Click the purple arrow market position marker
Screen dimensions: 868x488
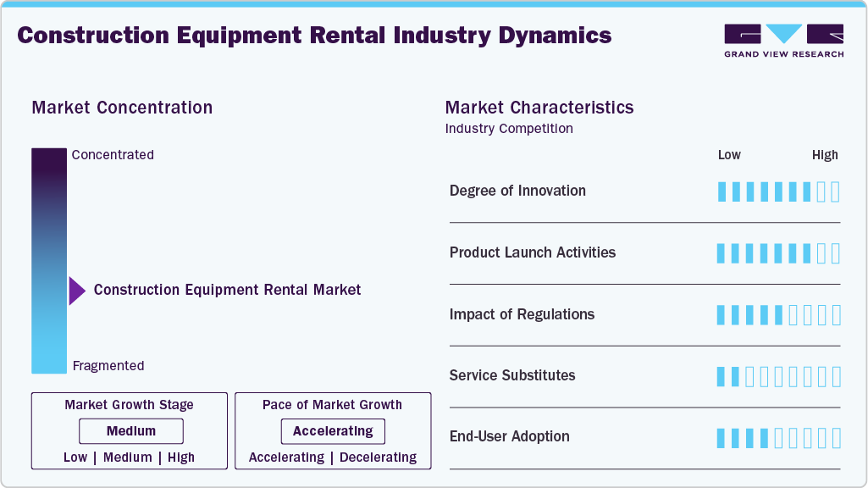(77, 291)
